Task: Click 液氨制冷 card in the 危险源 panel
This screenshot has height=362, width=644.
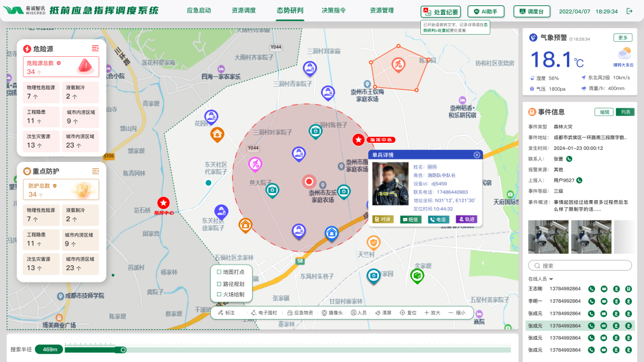Action: [x=81, y=93]
